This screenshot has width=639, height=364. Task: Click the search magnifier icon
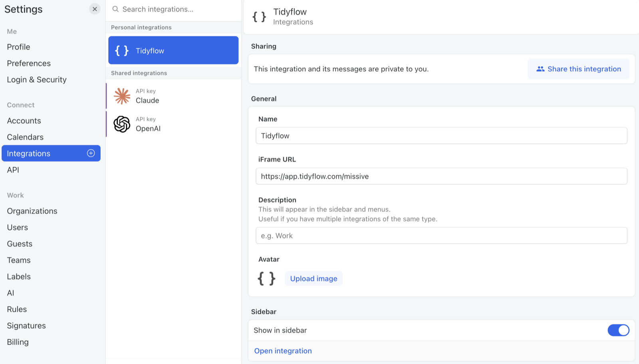115,9
